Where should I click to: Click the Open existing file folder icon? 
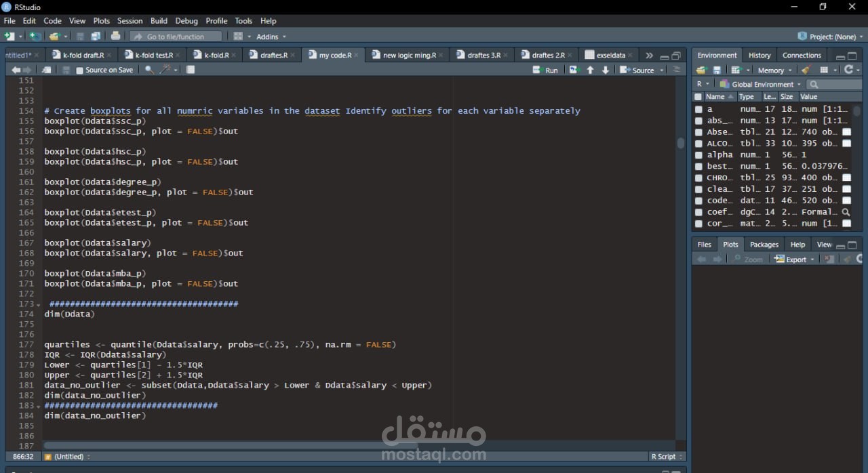(x=54, y=36)
